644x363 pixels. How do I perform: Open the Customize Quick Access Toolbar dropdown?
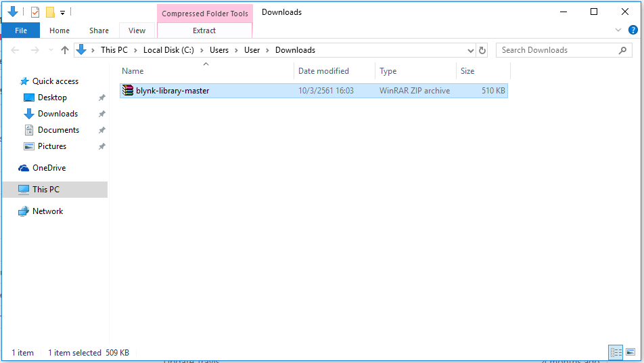point(62,12)
